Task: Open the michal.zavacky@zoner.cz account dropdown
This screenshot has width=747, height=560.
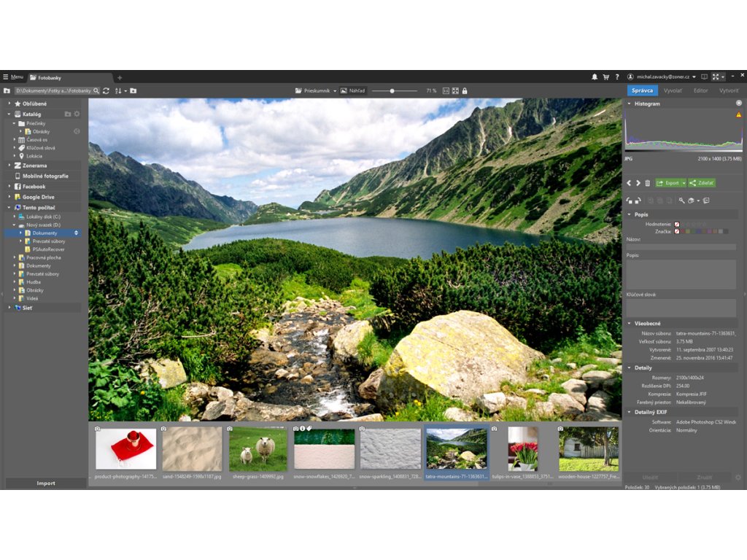Action: [x=662, y=77]
